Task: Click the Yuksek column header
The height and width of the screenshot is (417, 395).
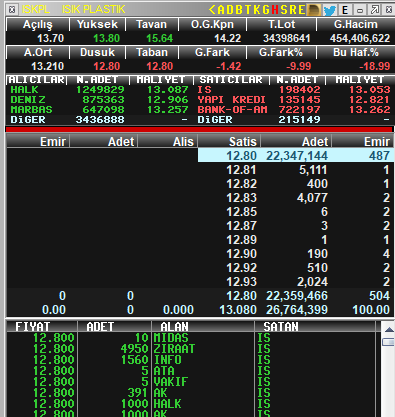Action: (x=97, y=24)
